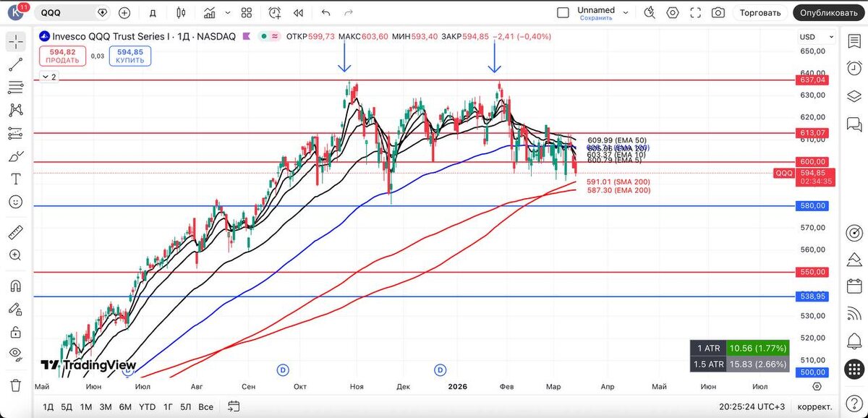Click the 594,85 КУПИТЬ buy button
Viewport: 868px width, 418px height.
click(130, 56)
